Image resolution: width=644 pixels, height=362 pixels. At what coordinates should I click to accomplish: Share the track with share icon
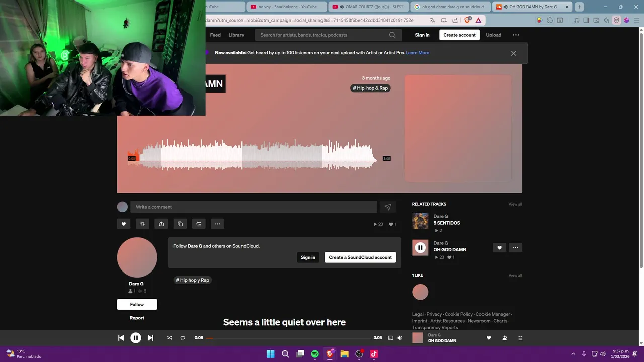pos(161,224)
